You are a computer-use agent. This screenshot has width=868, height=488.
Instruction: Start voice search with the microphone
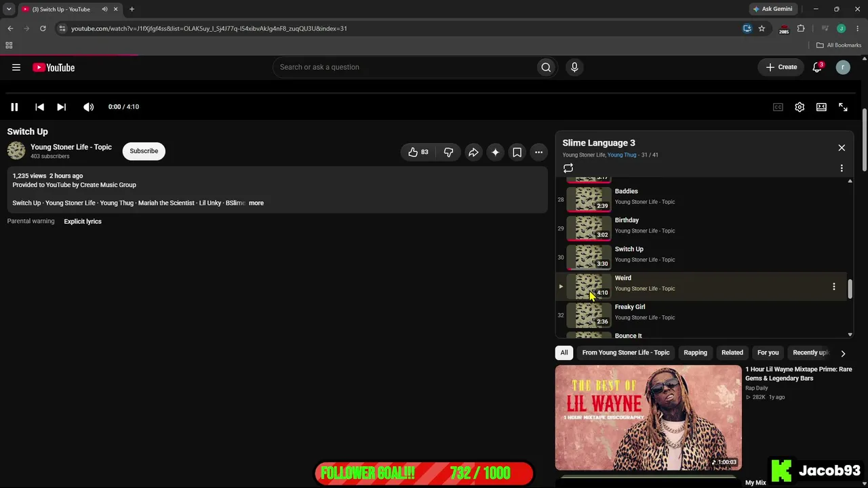coord(574,67)
